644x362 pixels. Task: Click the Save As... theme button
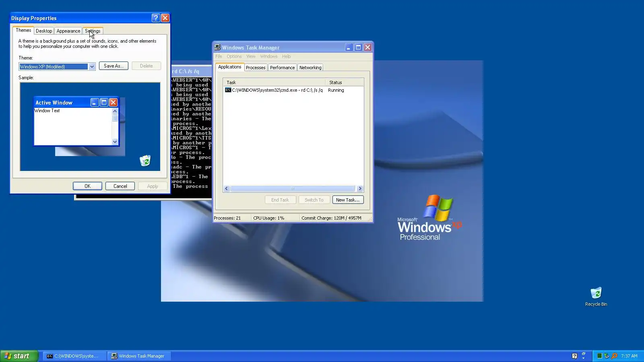[114, 66]
